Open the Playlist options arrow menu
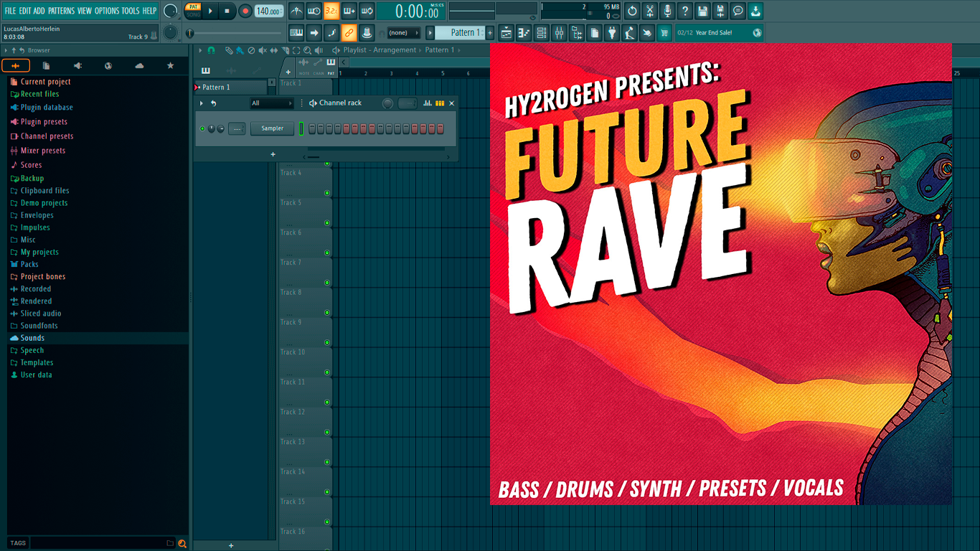 pos(200,50)
